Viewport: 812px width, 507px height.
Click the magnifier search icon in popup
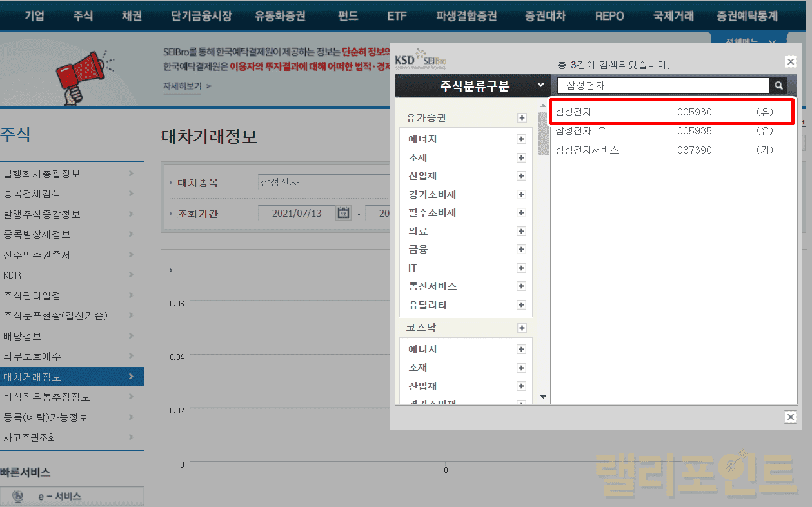[778, 85]
